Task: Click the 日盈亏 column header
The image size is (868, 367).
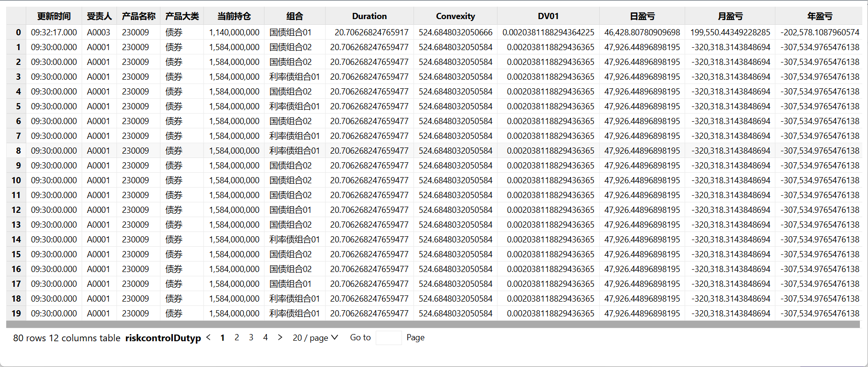Action: 642,16
